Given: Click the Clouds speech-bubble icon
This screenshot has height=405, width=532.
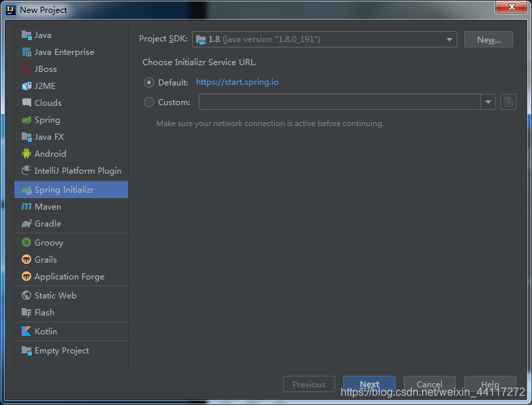Looking at the screenshot, I should pos(26,103).
